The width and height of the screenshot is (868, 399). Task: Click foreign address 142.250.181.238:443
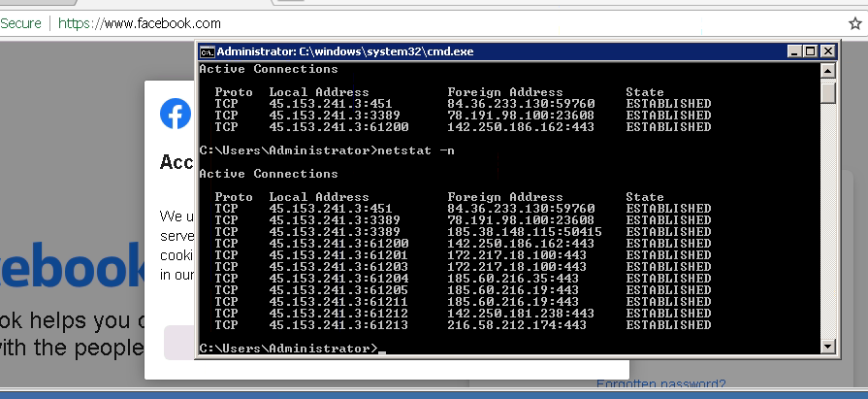[x=521, y=314]
